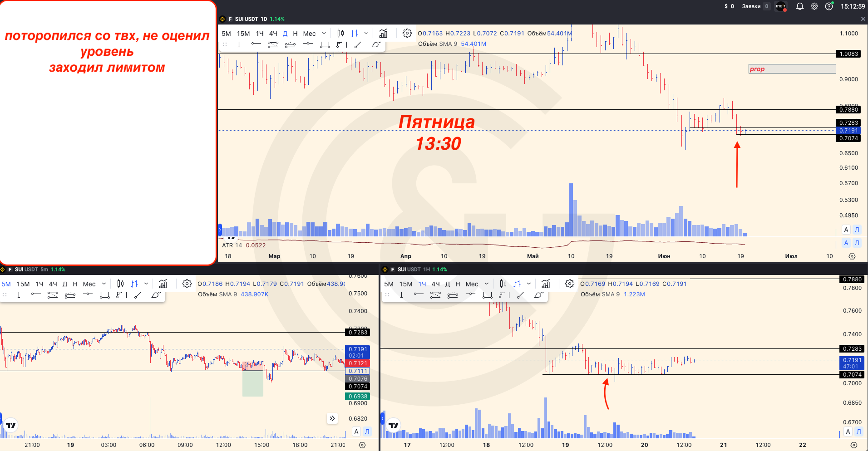Screen dimensions: 868x451
Task: Select horizontal line tool in daily chart
Action: pos(308,44)
